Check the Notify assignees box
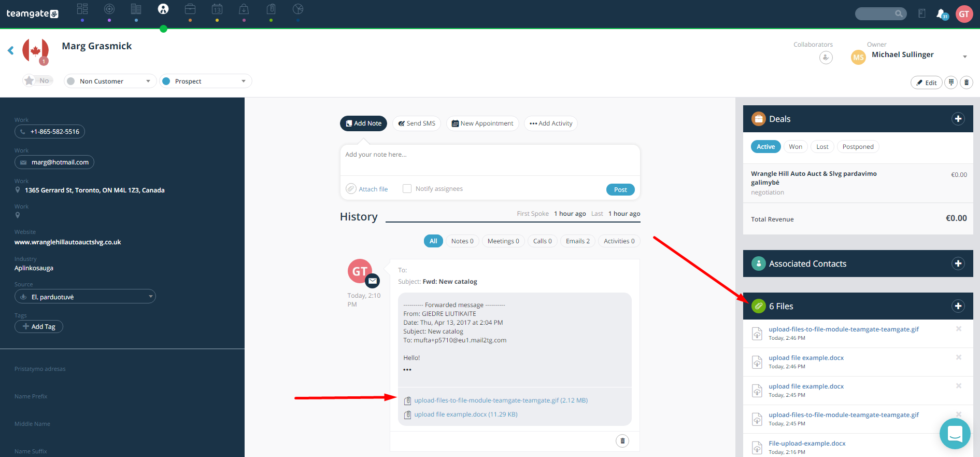This screenshot has width=980, height=457. (407, 189)
